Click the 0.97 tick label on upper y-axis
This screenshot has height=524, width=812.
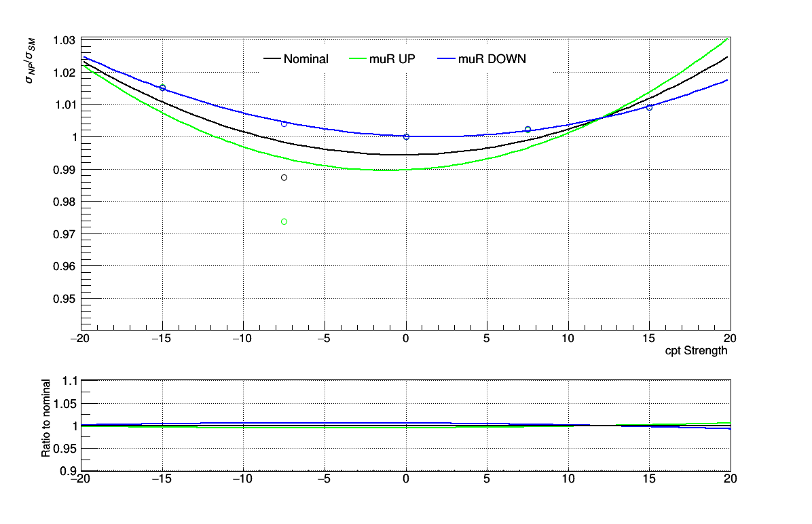[x=64, y=235]
